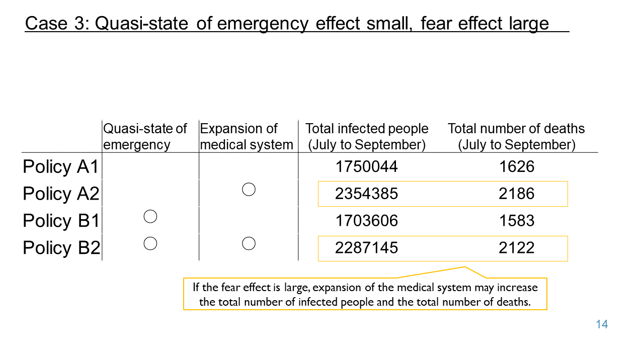Select deaths value 1583 for Policy B1
Screen dimensions: 644x362
point(517,221)
